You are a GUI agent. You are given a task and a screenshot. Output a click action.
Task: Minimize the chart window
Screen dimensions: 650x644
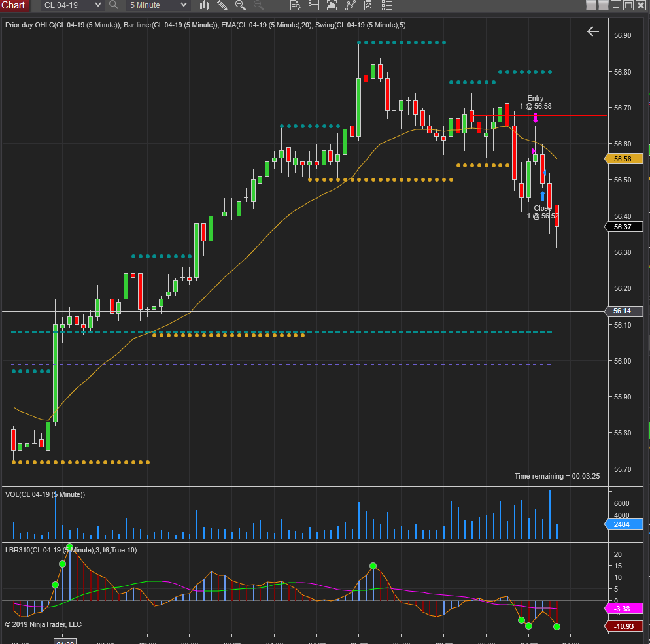[x=616, y=5]
